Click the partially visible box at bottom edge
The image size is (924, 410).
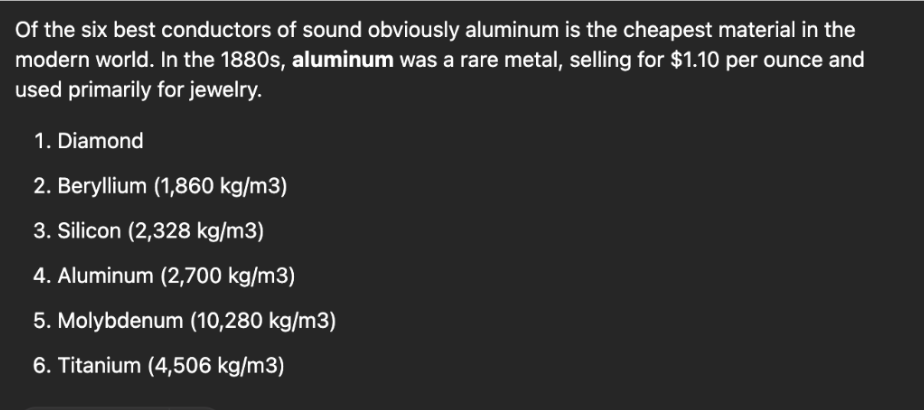[120, 407]
